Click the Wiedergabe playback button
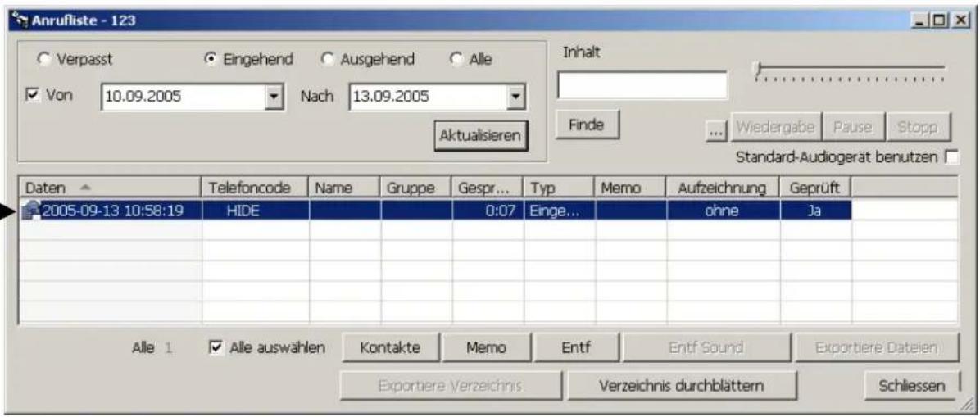This screenshot has width=980, height=417. point(774,128)
